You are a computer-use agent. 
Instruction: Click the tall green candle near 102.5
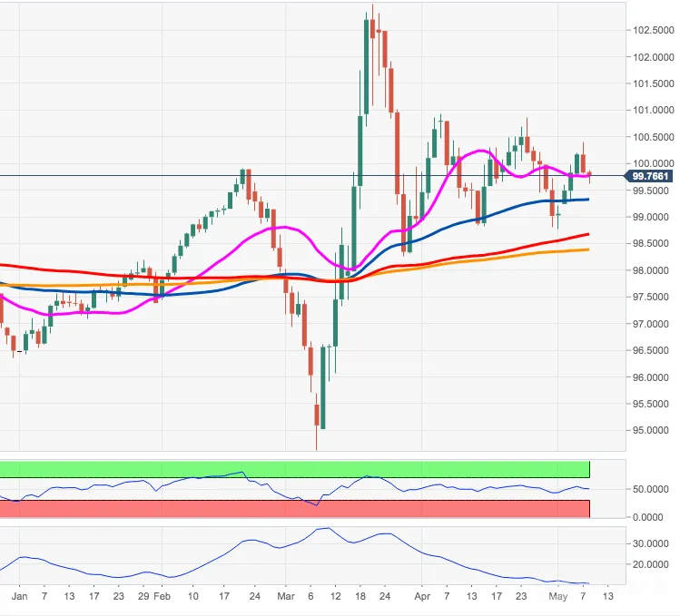pos(367,67)
